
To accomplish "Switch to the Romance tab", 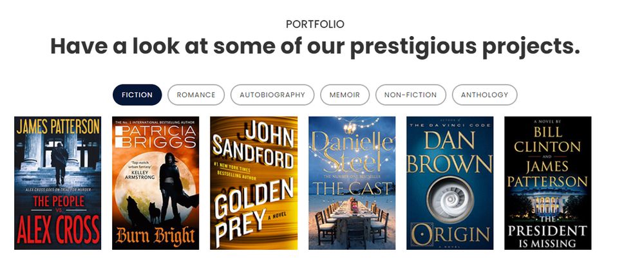I will tap(196, 95).
